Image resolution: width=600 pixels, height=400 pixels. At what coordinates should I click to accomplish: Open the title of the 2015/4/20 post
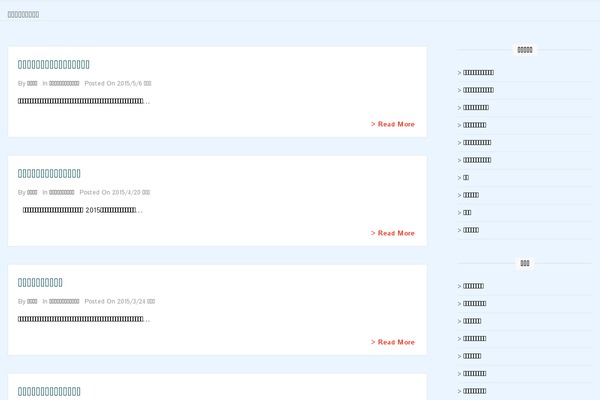point(49,174)
